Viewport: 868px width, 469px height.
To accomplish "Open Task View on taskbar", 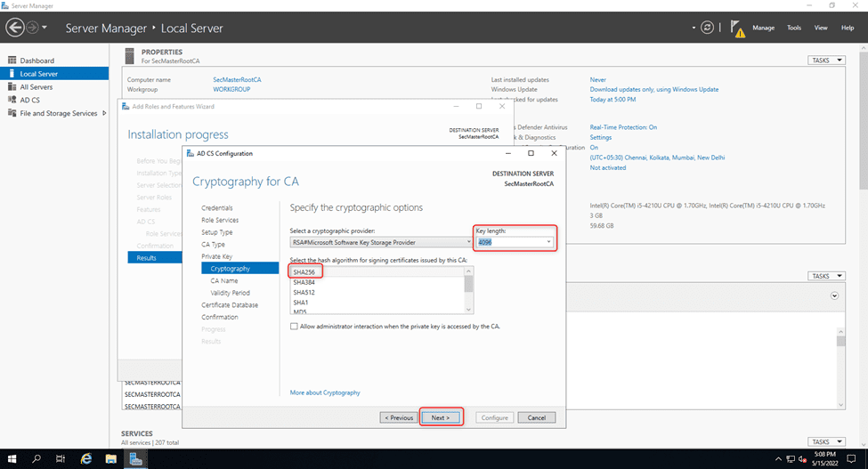I will pos(61,459).
